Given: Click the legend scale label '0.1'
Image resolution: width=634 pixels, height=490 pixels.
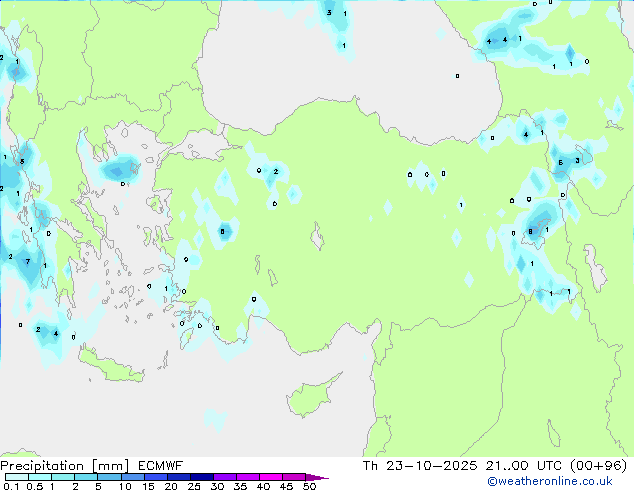Looking at the screenshot, I should [x=11, y=486].
